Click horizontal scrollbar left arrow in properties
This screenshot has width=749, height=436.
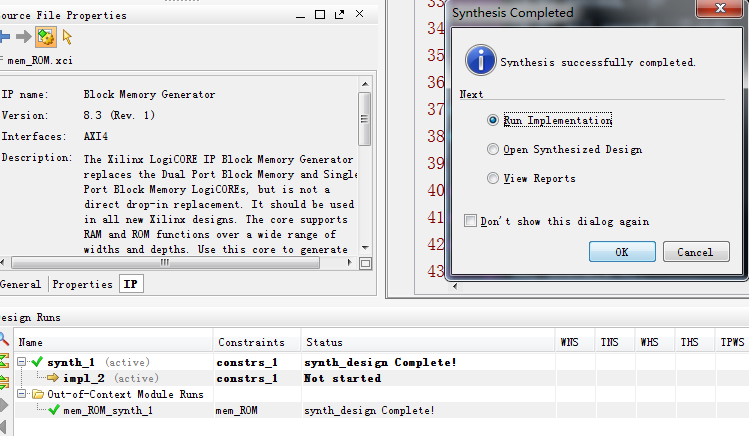coord(3,263)
